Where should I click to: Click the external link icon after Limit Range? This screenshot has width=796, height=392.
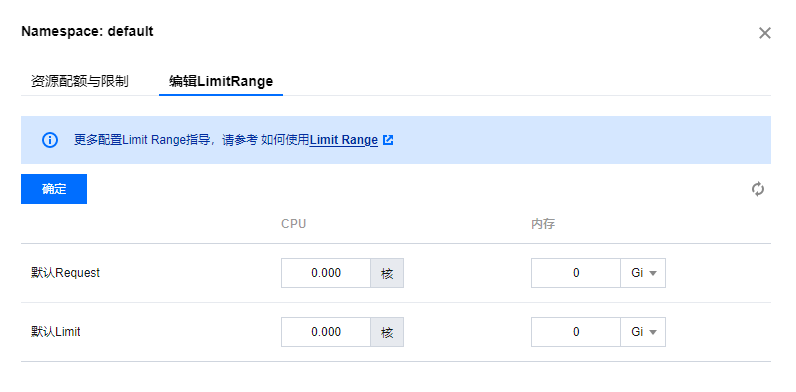388,140
